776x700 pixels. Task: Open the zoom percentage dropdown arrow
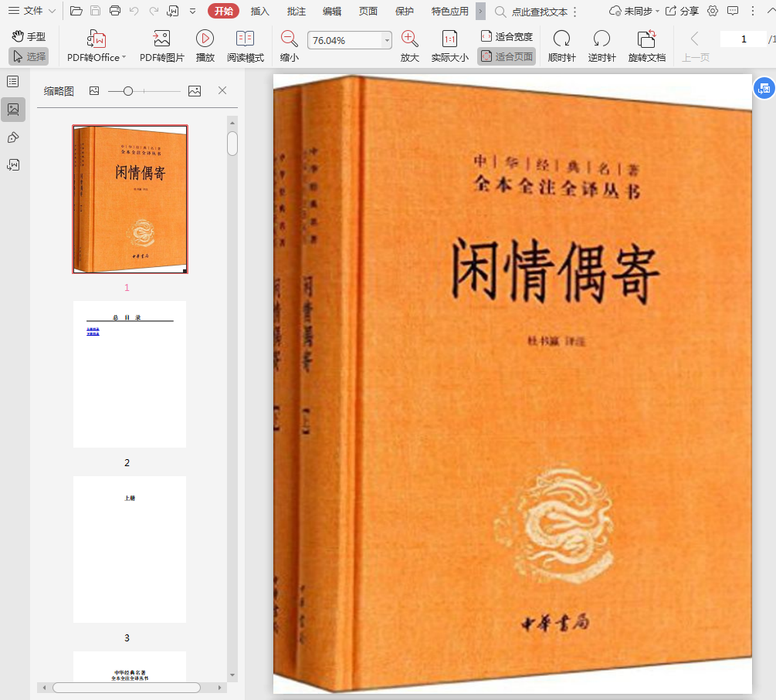coord(387,40)
